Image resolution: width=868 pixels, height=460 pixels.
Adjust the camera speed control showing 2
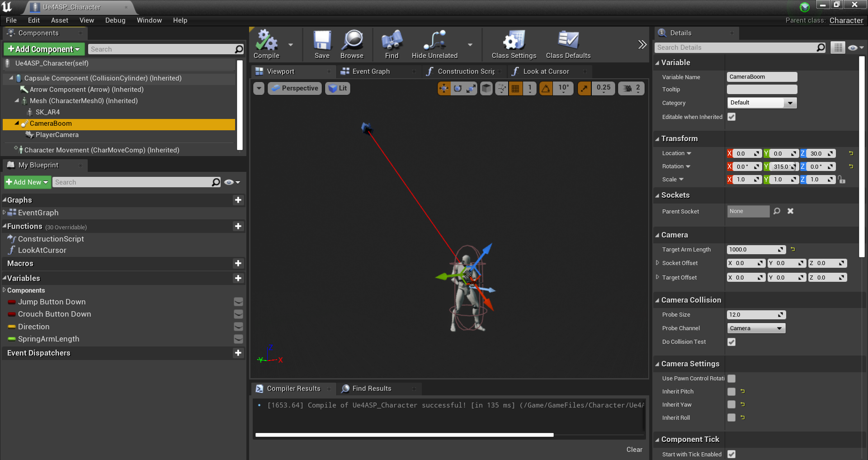coord(631,88)
